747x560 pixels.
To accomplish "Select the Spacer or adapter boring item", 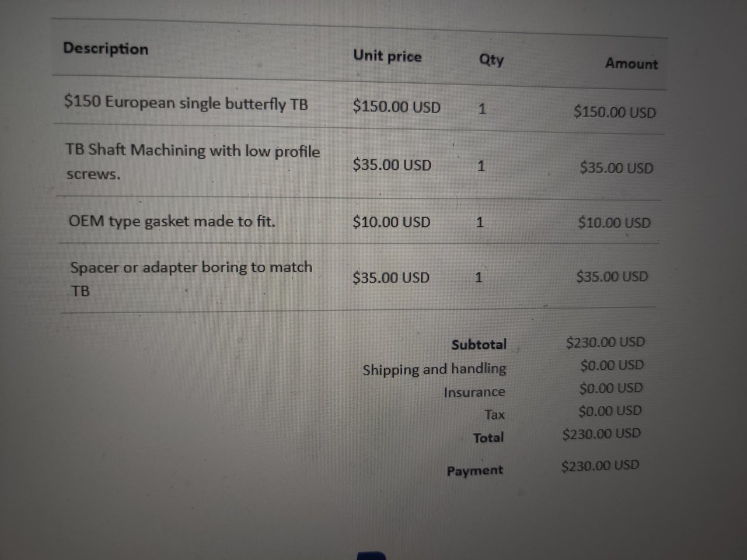I will click(191, 278).
